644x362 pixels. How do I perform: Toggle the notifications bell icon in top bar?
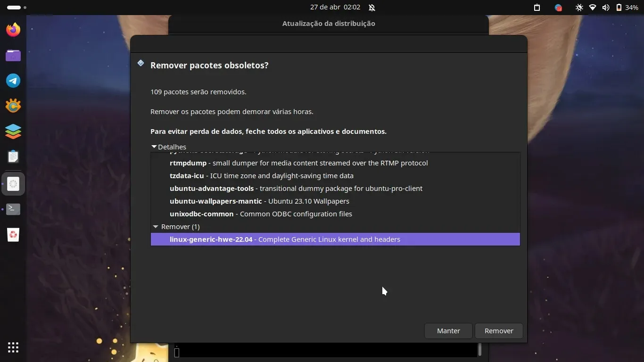[372, 8]
